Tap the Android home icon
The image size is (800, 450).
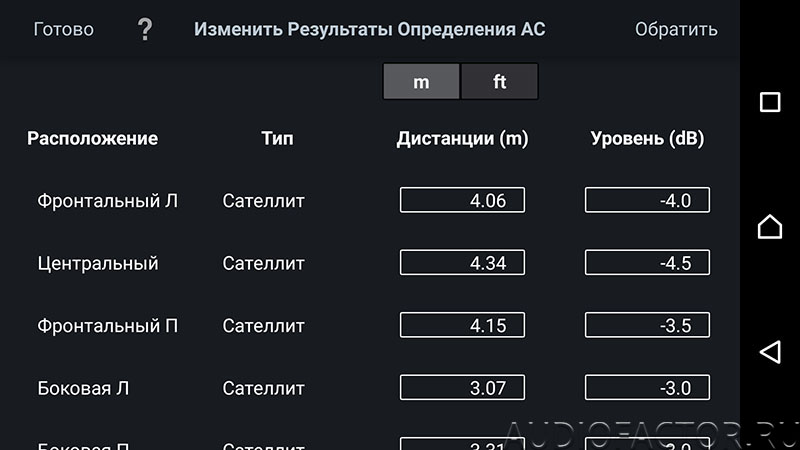tap(770, 226)
